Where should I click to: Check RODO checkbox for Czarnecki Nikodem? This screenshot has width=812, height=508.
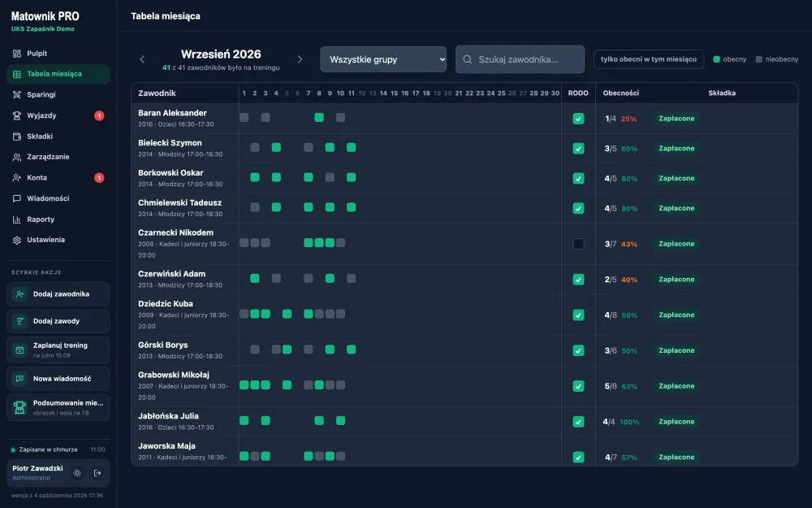coord(578,244)
